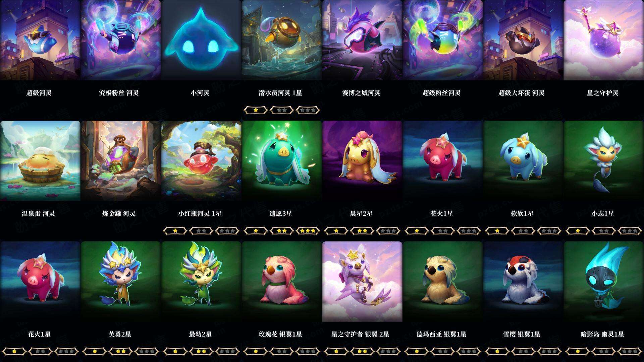Open the 玫瑰花 银翼1星 pink bird card
The height and width of the screenshot is (362, 644).
(x=282, y=282)
